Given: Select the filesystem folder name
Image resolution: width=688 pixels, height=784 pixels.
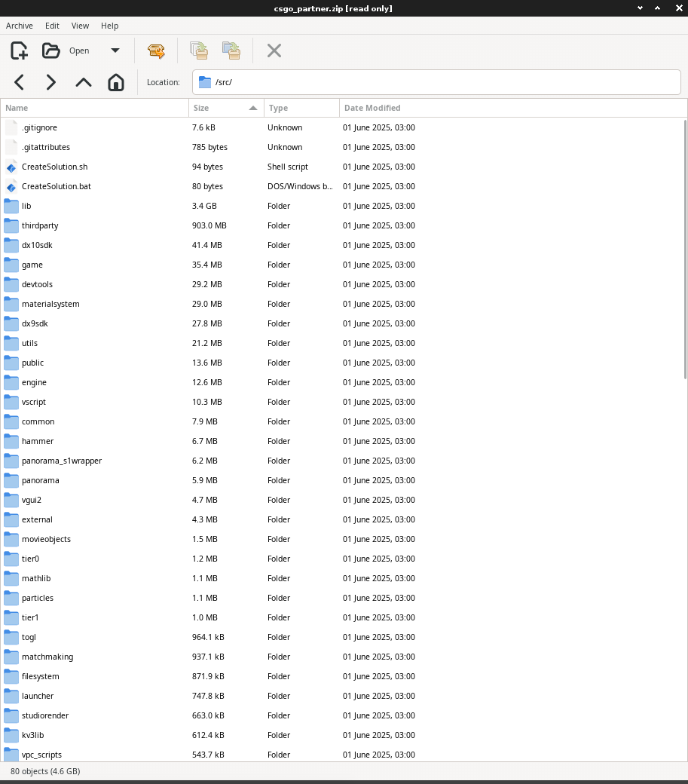Looking at the screenshot, I should tap(41, 676).
